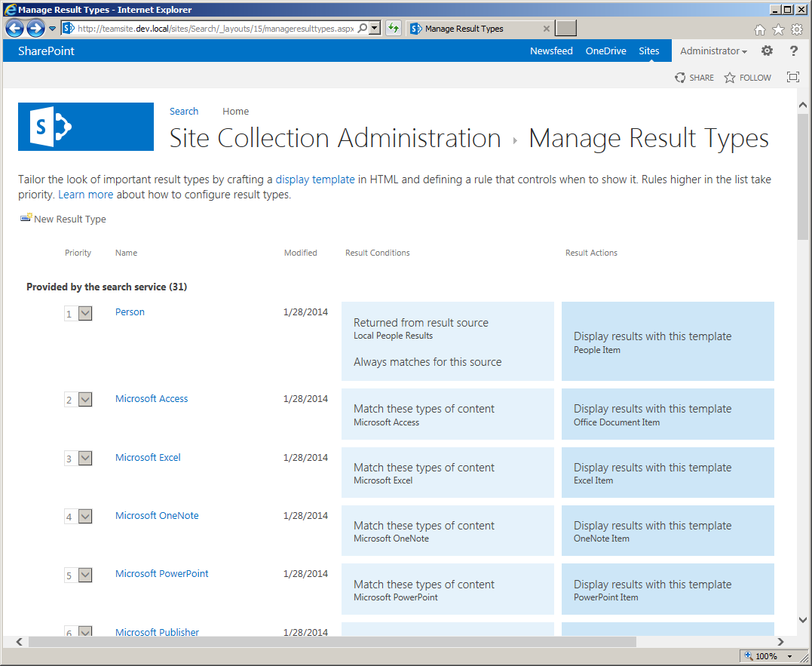
Task: Open the recent pages history dropdown
Action: [52, 29]
